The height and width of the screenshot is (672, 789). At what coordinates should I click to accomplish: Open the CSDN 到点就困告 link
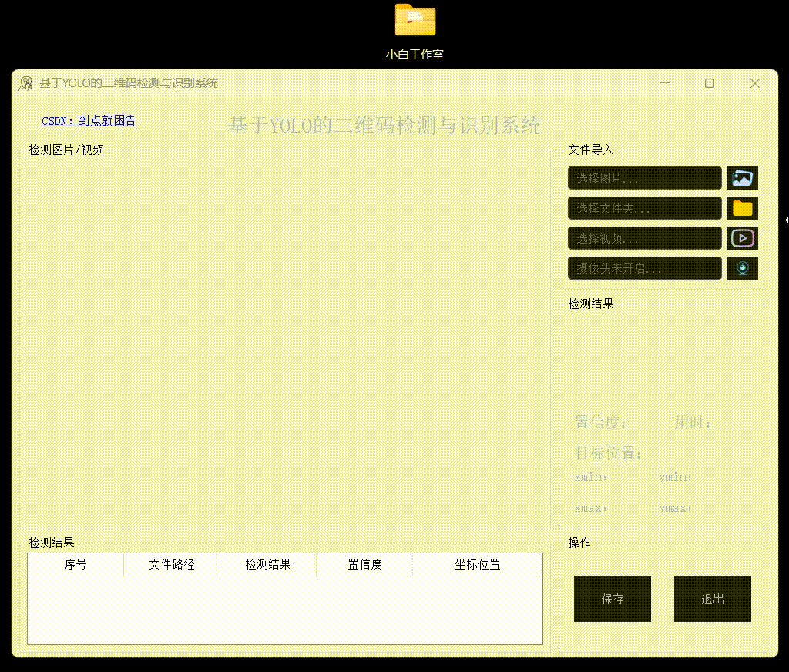click(x=88, y=121)
